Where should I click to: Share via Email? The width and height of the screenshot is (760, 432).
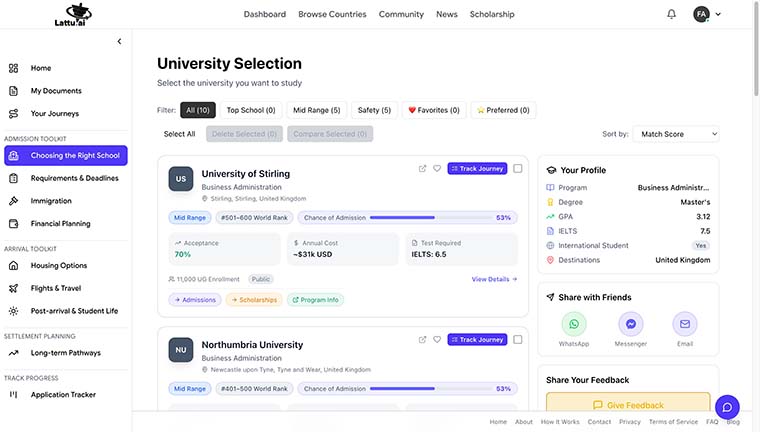click(685, 324)
